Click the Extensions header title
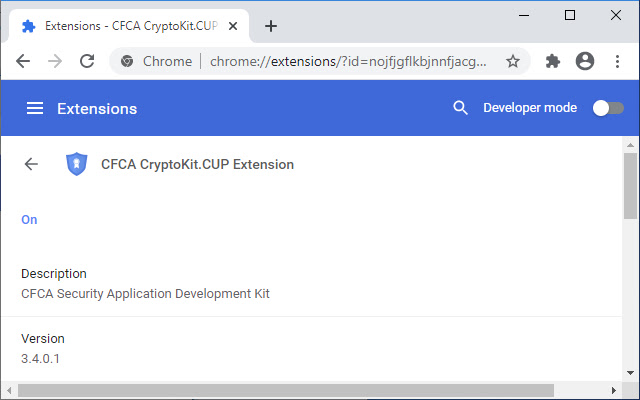Screen dimensions: 640x400 tap(97, 109)
